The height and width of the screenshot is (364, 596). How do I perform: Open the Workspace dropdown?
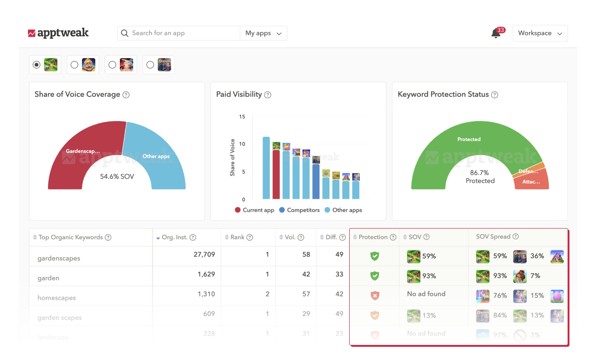click(540, 33)
